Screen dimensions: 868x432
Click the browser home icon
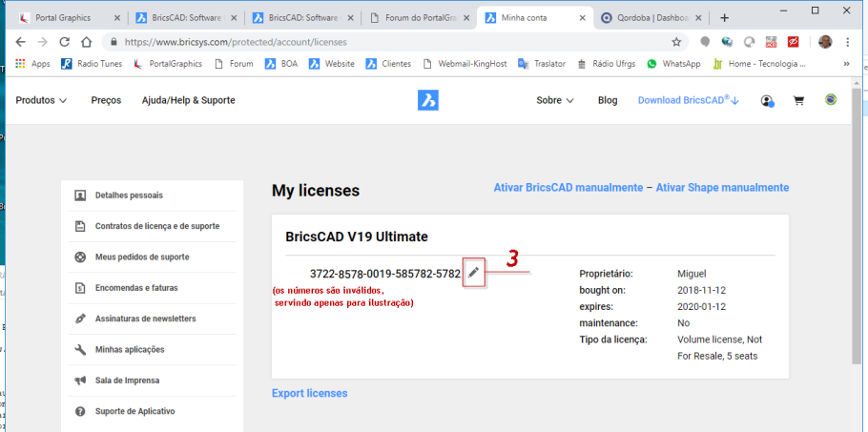point(87,42)
